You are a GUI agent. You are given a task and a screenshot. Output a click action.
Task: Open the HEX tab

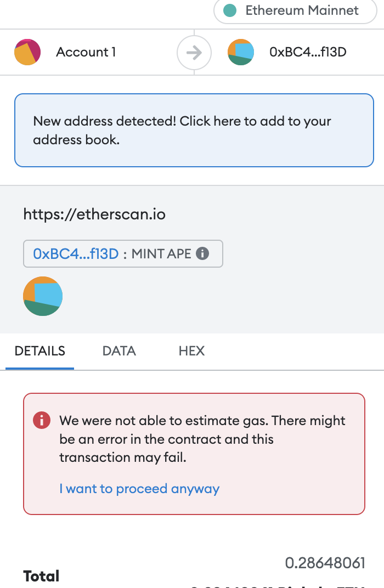(191, 351)
